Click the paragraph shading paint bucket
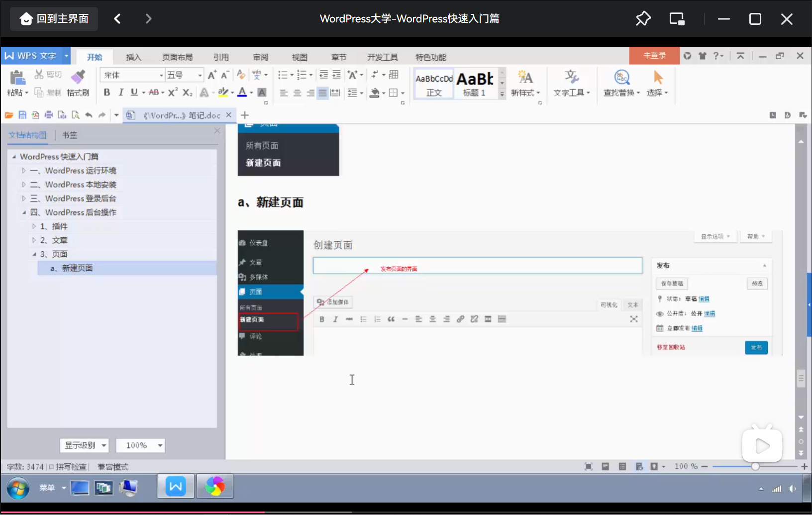This screenshot has height=515, width=812. pyautogui.click(x=375, y=93)
